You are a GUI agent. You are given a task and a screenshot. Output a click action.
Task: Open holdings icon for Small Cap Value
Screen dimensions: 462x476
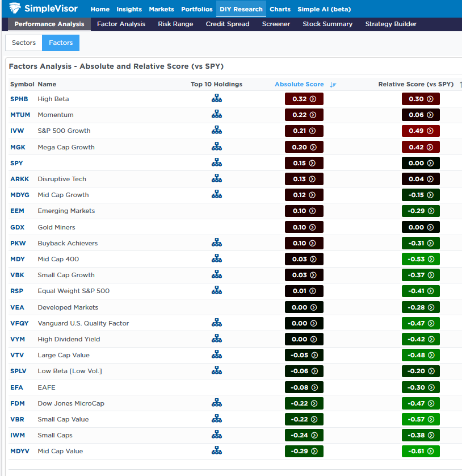tap(216, 419)
